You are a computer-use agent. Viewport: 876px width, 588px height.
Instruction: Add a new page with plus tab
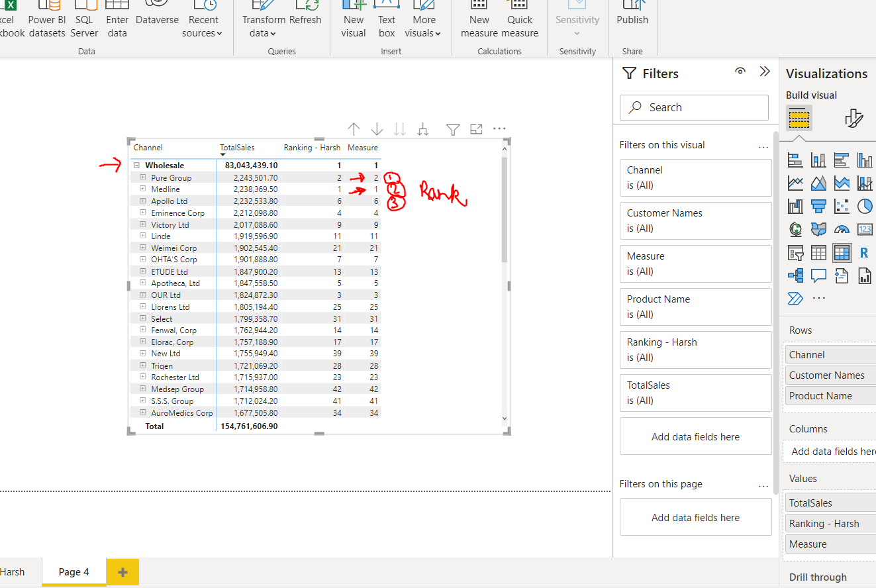pos(122,572)
